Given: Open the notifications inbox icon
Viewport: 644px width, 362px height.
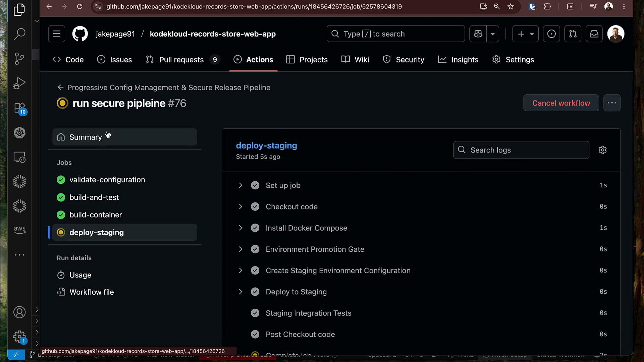Looking at the screenshot, I should (594, 34).
